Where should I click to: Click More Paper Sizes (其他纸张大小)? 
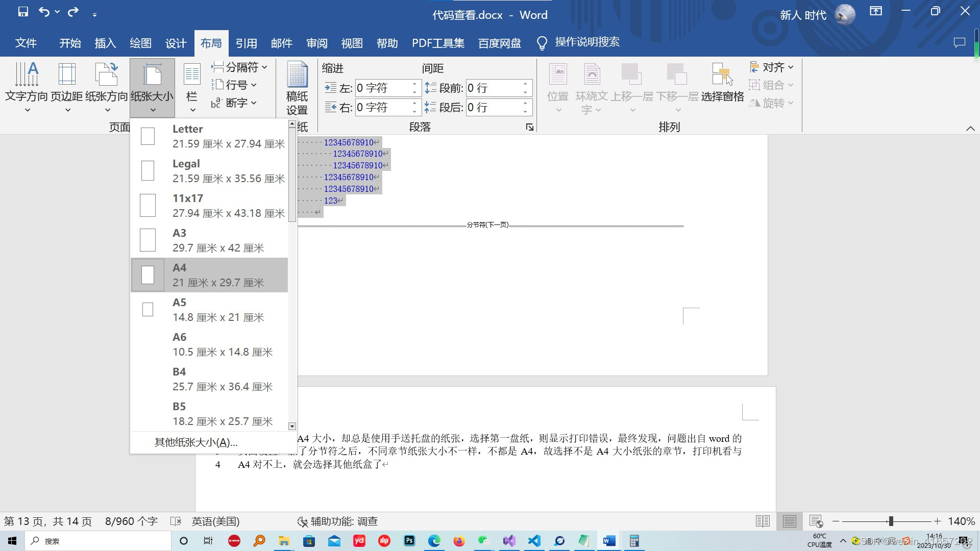pos(196,442)
